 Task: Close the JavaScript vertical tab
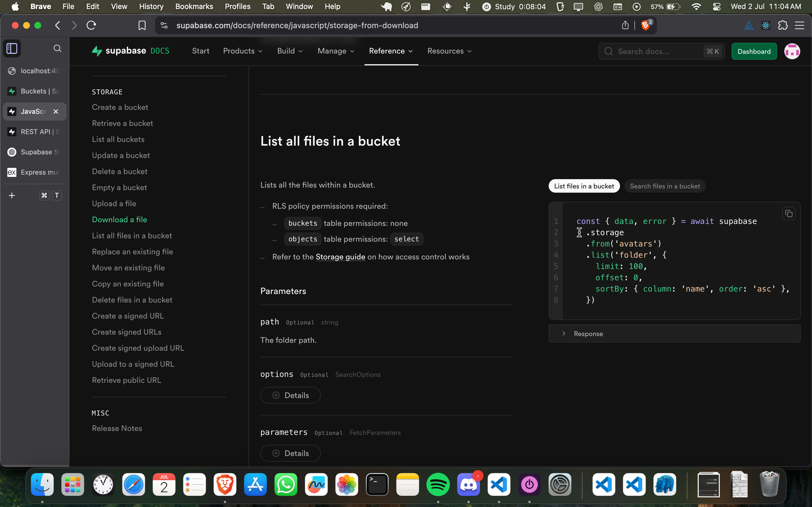(x=56, y=111)
